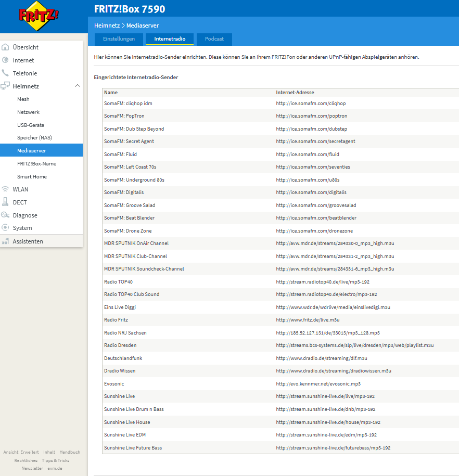The height and width of the screenshot is (476, 459).
Task: Select Sunshine Live Drum n Bass name
Action: (x=134, y=409)
